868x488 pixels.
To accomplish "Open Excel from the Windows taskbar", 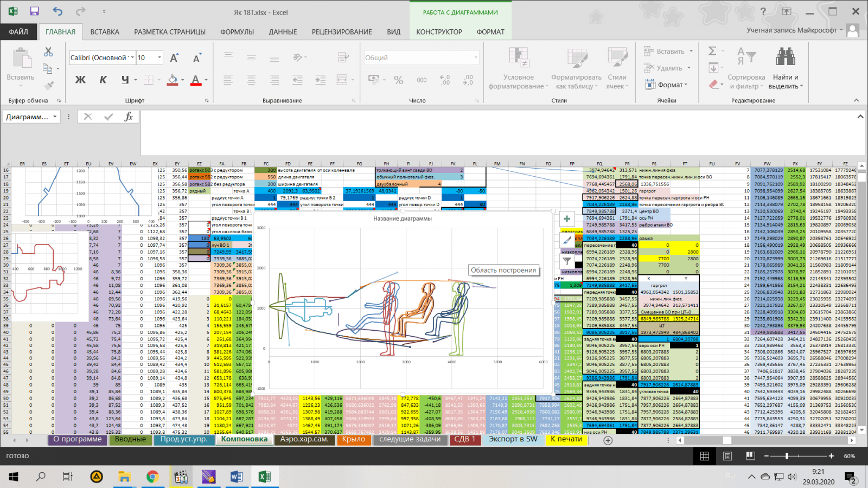I will click(x=264, y=477).
